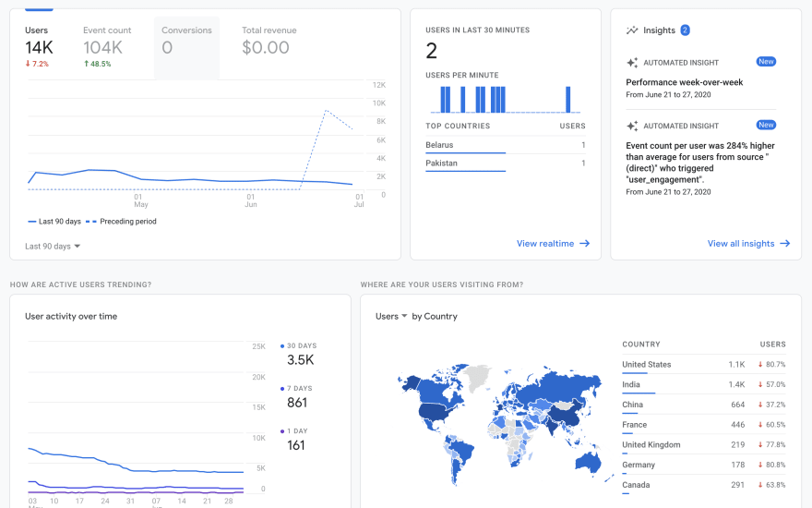Viewport: 812px width, 508px height.
Task: Open the View realtime link
Action: click(553, 244)
